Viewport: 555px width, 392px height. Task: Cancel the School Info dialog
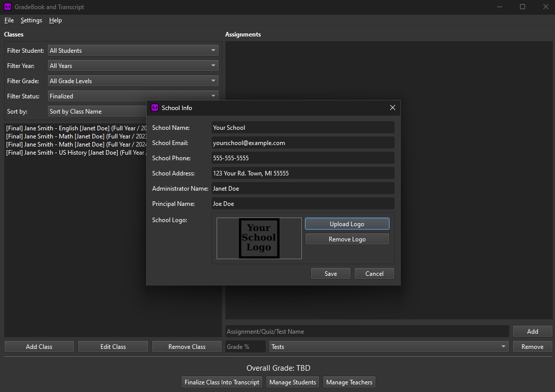pos(374,273)
